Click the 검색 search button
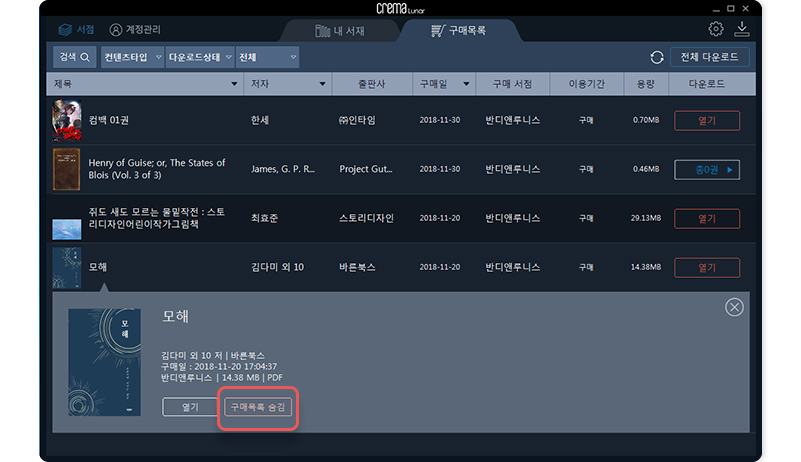The image size is (801, 462). [x=75, y=58]
